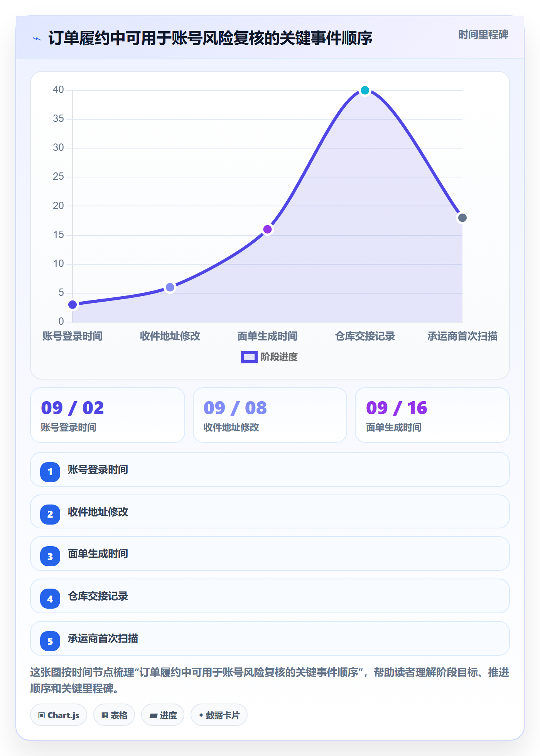540x756 pixels.
Task: Click the number 5 badge for 承运商首次扫描
Action: 50,641
